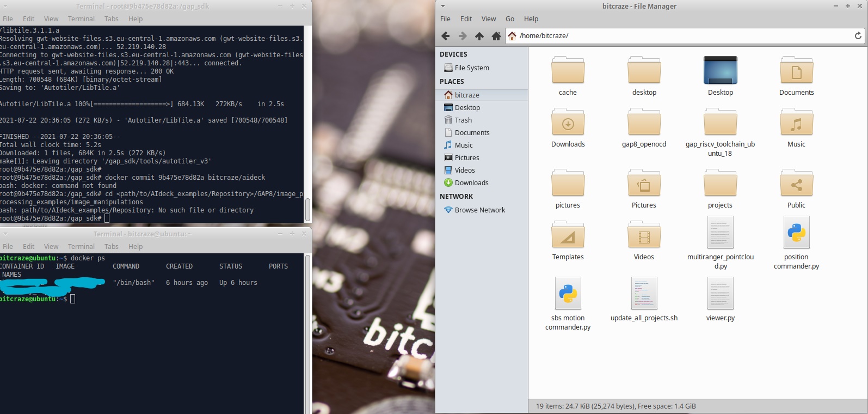Select the Public folder icon

click(796, 183)
